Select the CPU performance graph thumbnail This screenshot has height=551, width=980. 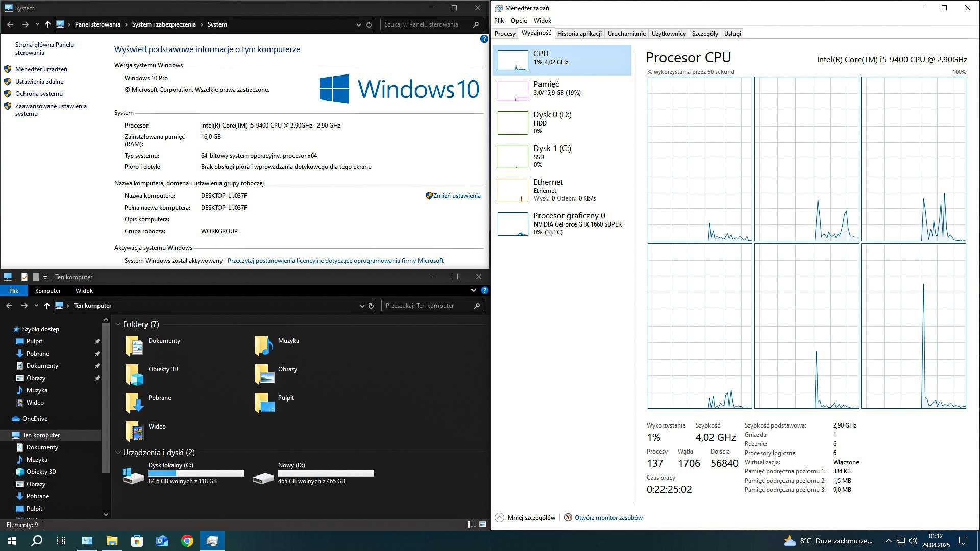(512, 60)
